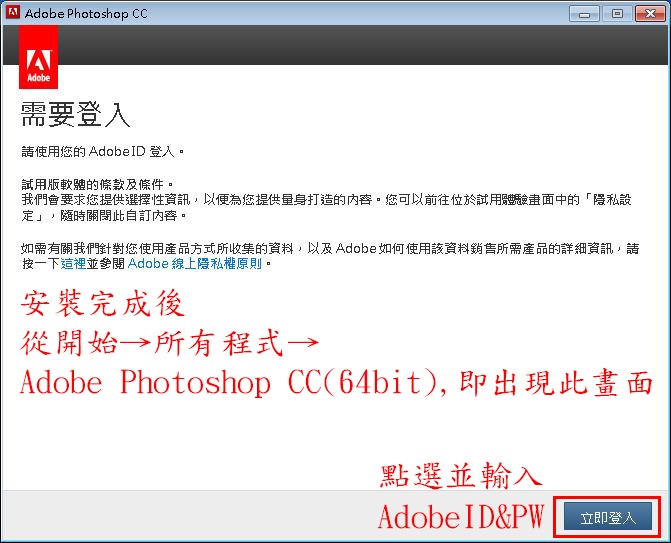671x543 pixels.
Task: Click the 立即登入 sign-in button
Action: pyautogui.click(x=608, y=517)
